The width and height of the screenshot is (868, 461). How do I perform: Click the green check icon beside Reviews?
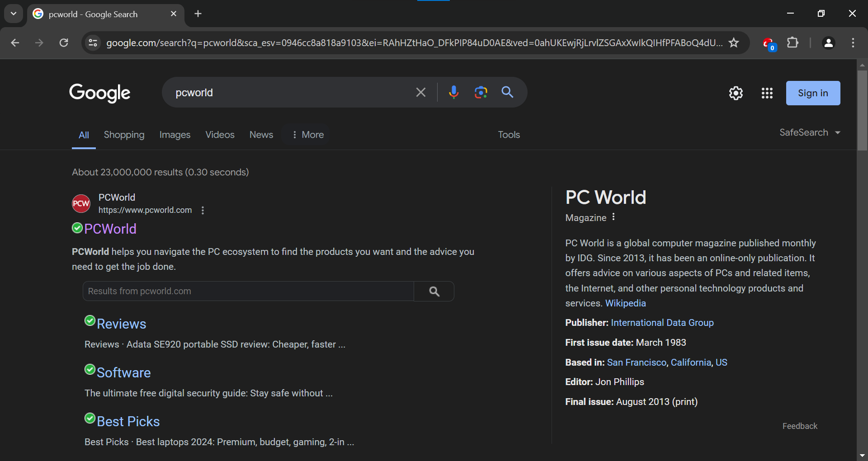pos(90,321)
